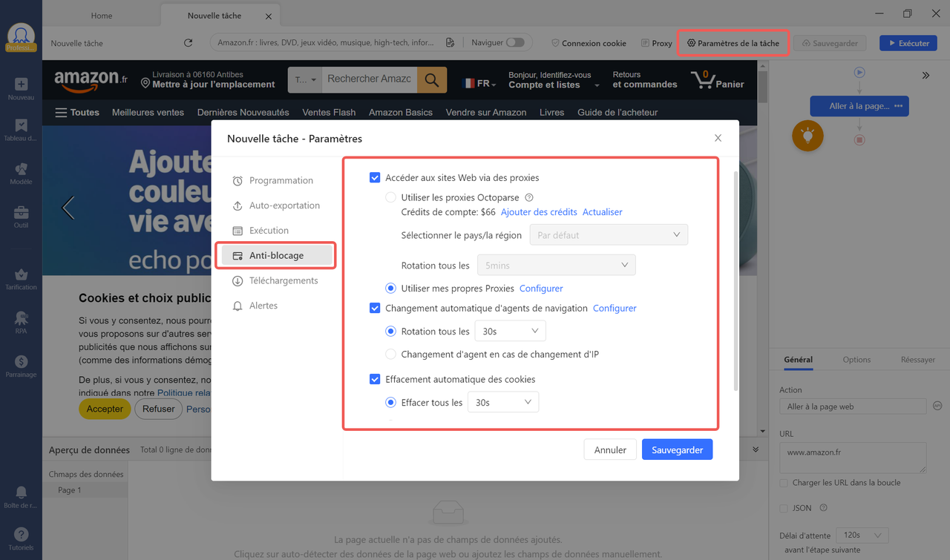Viewport: 950px width, 560px height.
Task: Click the Sauvegarder button in the dialog
Action: (677, 449)
